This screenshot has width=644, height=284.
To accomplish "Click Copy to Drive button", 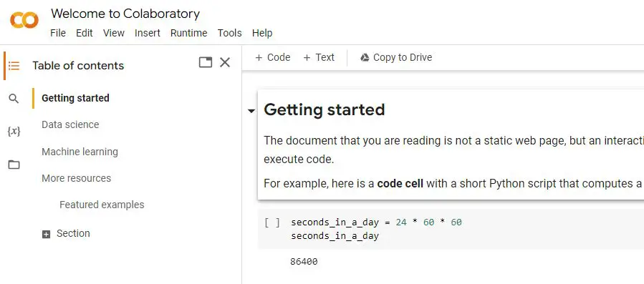I will [x=396, y=57].
